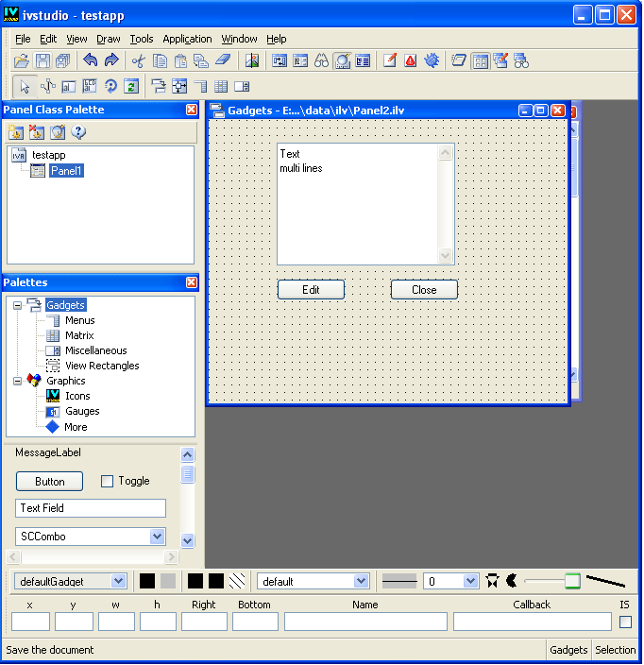The image size is (644, 665).
Task: Click the Open folder toolbar icon
Action: [21, 61]
